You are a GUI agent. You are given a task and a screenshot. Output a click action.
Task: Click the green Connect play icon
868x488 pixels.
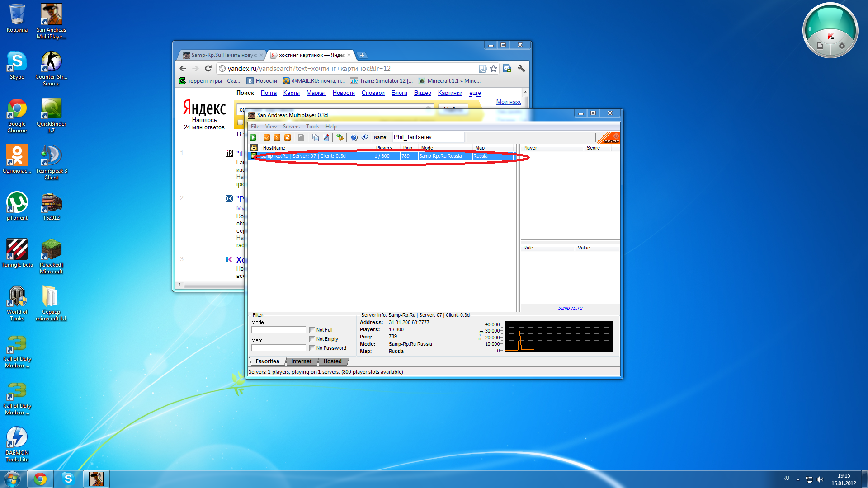(x=253, y=137)
